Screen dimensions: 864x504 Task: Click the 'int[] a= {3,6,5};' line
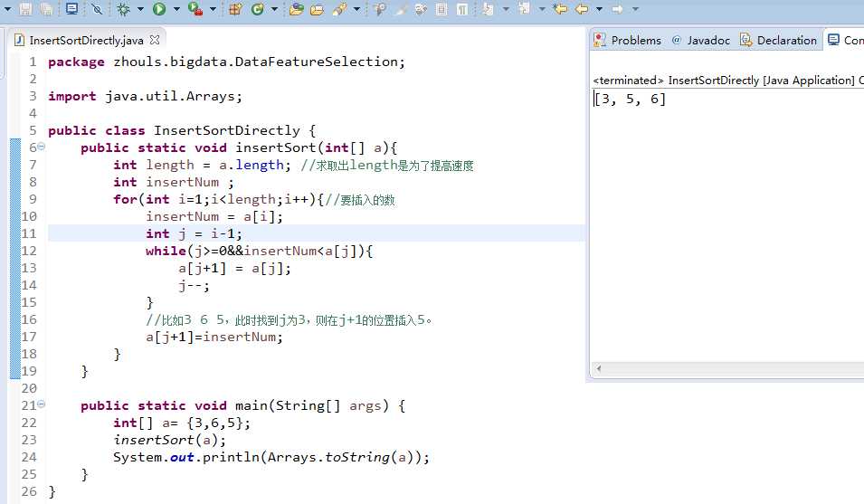point(182,423)
